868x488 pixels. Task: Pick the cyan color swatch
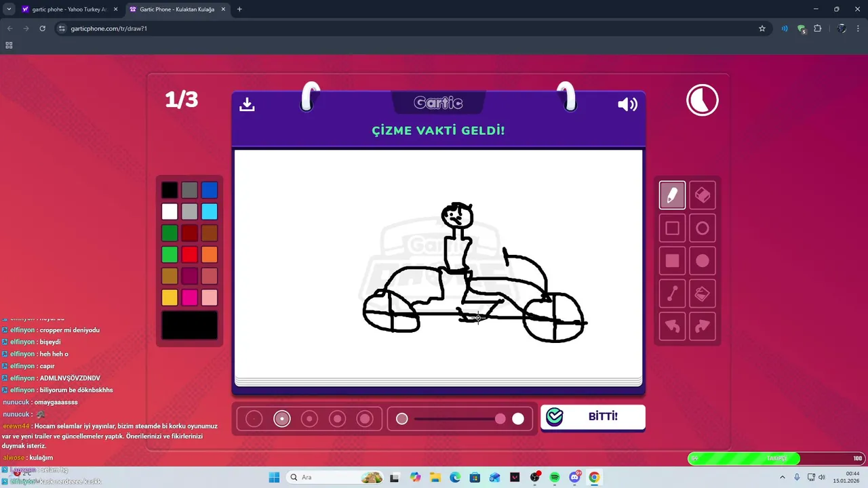point(210,211)
